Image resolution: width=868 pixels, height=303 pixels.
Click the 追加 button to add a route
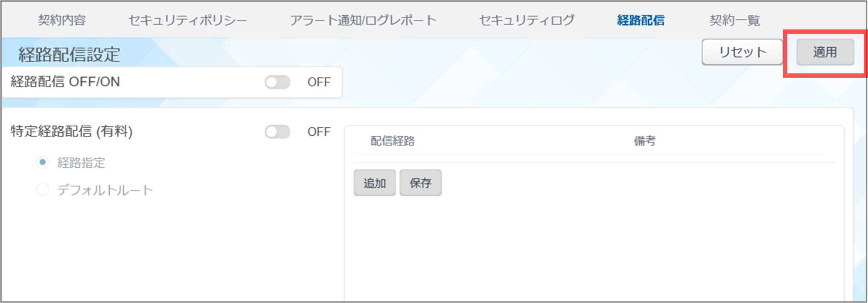374,183
